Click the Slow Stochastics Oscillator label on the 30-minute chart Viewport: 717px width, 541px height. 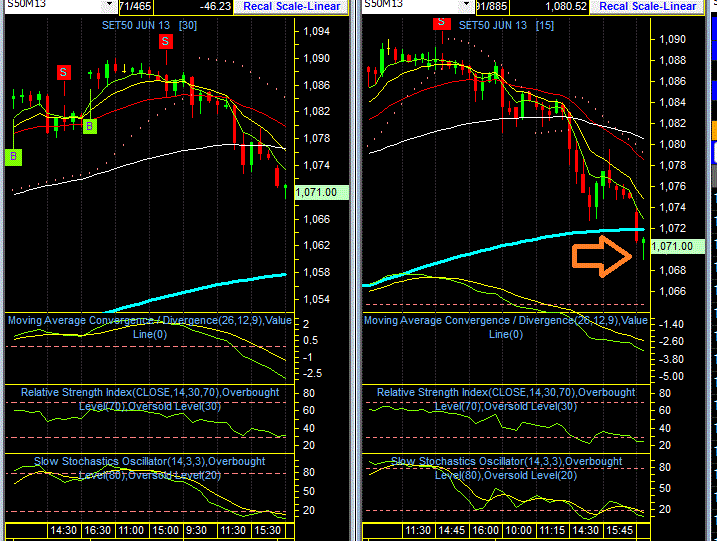pos(150,468)
